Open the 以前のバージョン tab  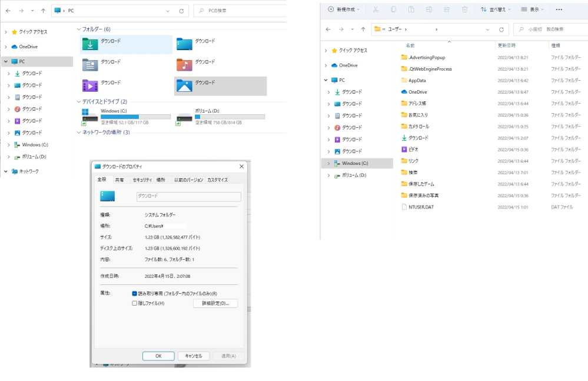click(x=188, y=180)
